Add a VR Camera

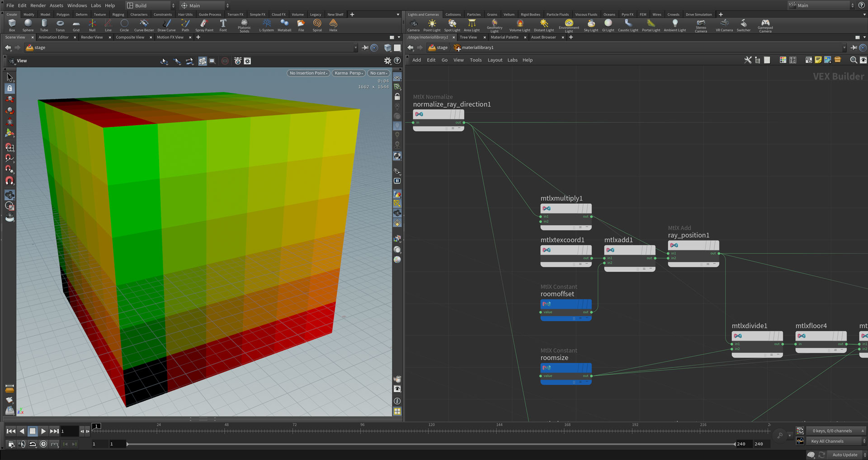pos(724,25)
